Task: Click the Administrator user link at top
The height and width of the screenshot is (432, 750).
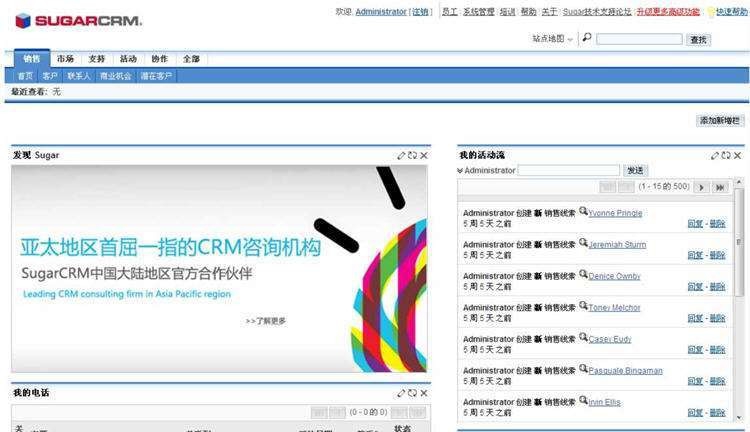Action: tap(381, 12)
